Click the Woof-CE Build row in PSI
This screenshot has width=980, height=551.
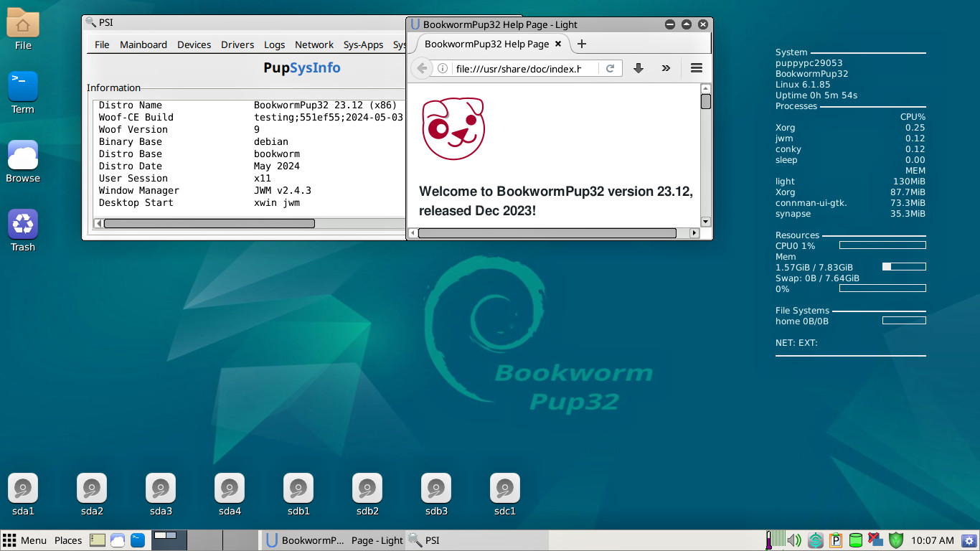(x=250, y=117)
